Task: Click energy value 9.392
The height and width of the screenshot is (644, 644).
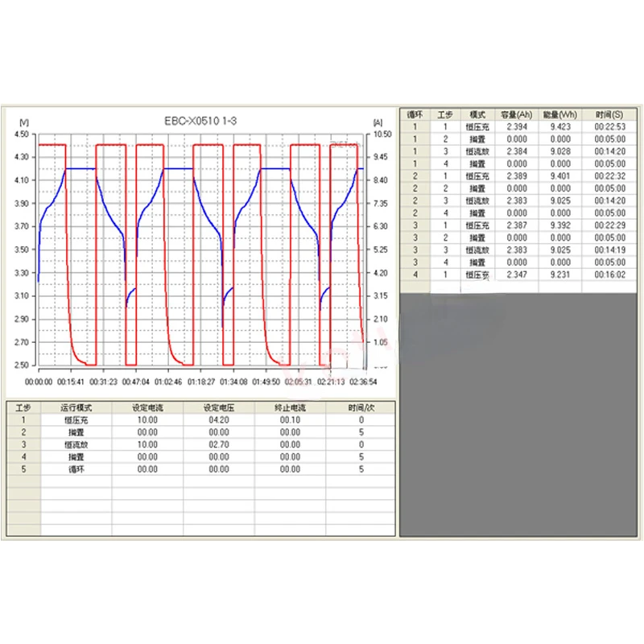Action: click(x=560, y=225)
